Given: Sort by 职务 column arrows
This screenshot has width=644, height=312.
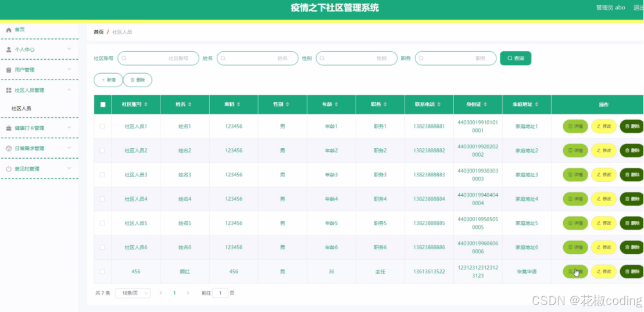Looking at the screenshot, I should pyautogui.click(x=385, y=105).
